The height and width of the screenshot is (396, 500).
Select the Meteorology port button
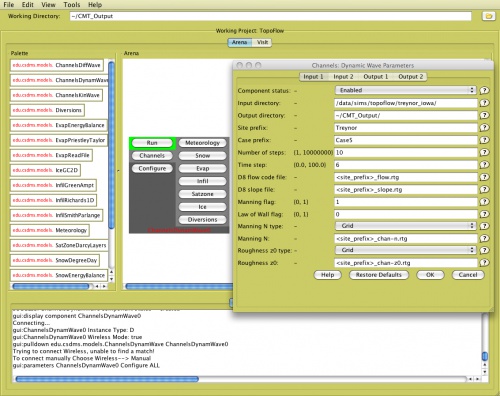202,143
